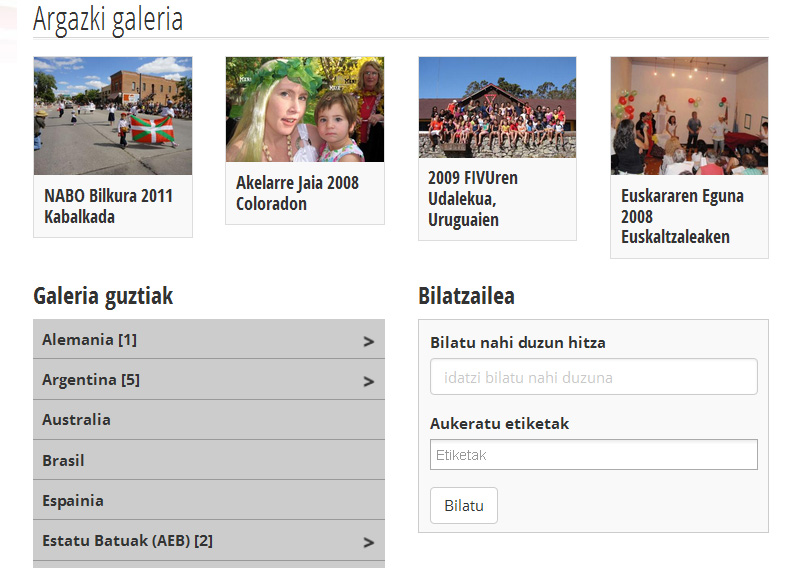Screen dimensions: 796x568
Task: Expand the Alemania [1] arrow
Action: click(x=369, y=342)
